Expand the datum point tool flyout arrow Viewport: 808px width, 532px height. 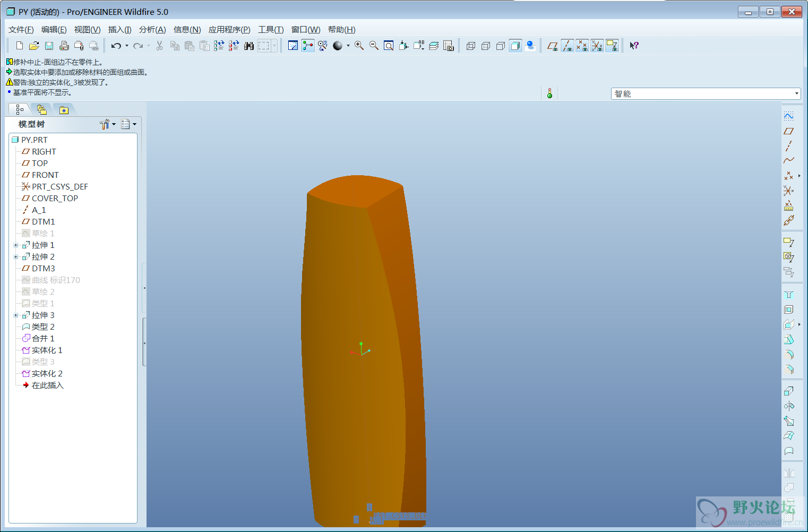pos(799,175)
